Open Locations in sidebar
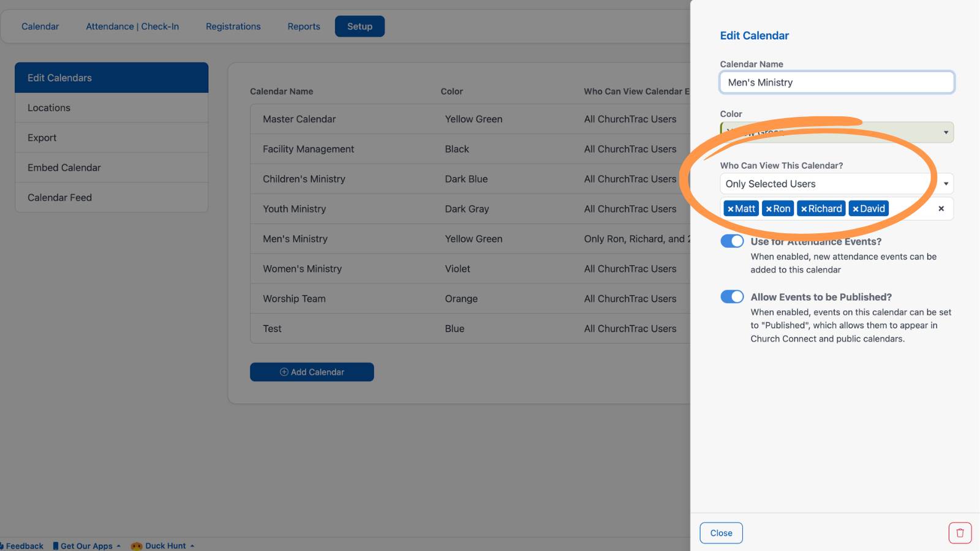 111,108
